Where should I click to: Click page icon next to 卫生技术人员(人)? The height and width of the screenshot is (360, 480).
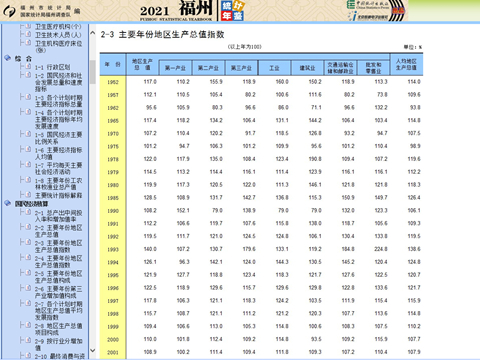coord(28,34)
